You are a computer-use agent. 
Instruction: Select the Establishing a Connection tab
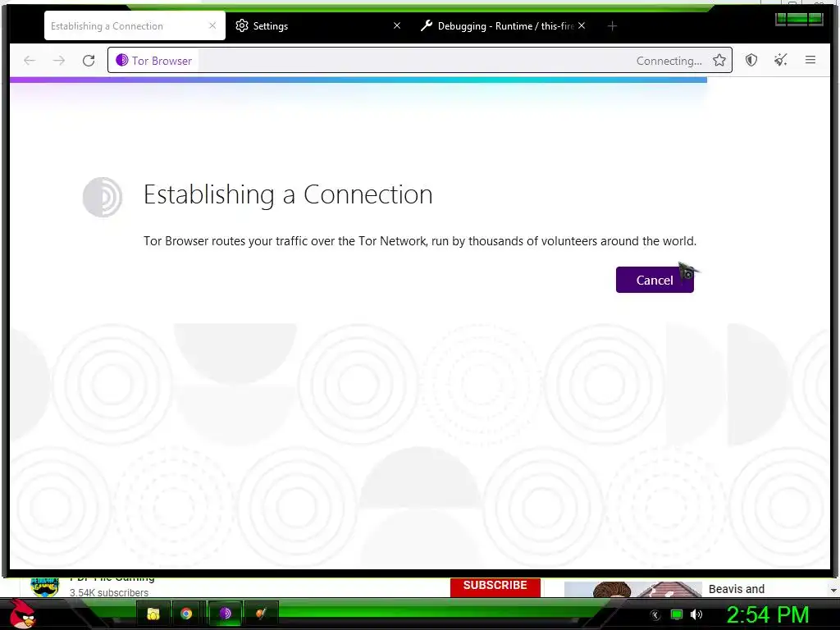(135, 25)
